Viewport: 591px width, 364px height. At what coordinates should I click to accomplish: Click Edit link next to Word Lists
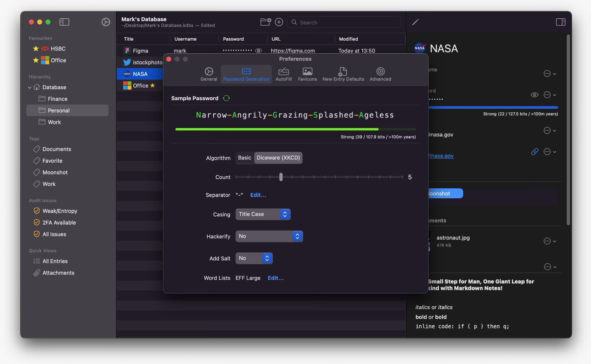276,278
